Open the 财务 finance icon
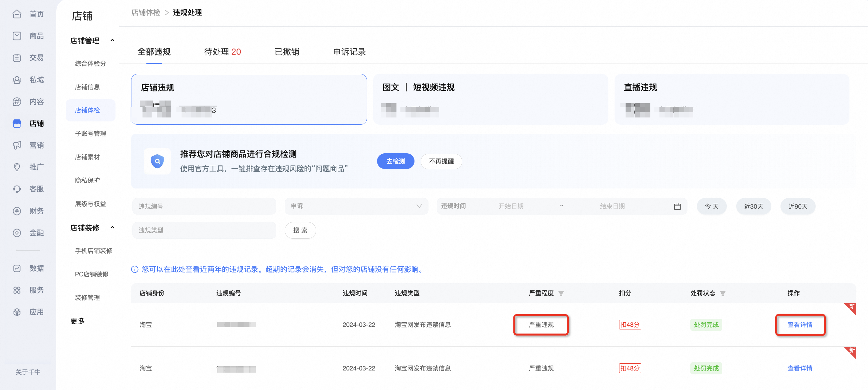This screenshot has width=868, height=390. click(x=17, y=211)
